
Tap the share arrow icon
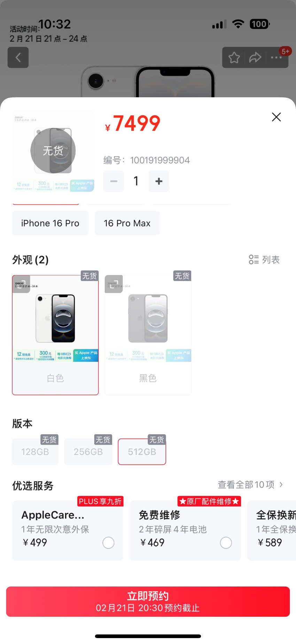coord(255,58)
